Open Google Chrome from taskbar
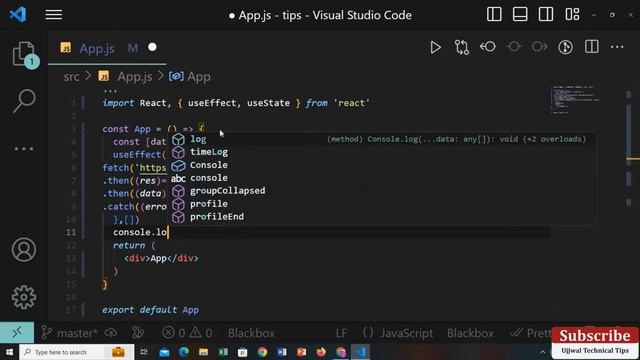This screenshot has width=640, height=360. (262, 352)
